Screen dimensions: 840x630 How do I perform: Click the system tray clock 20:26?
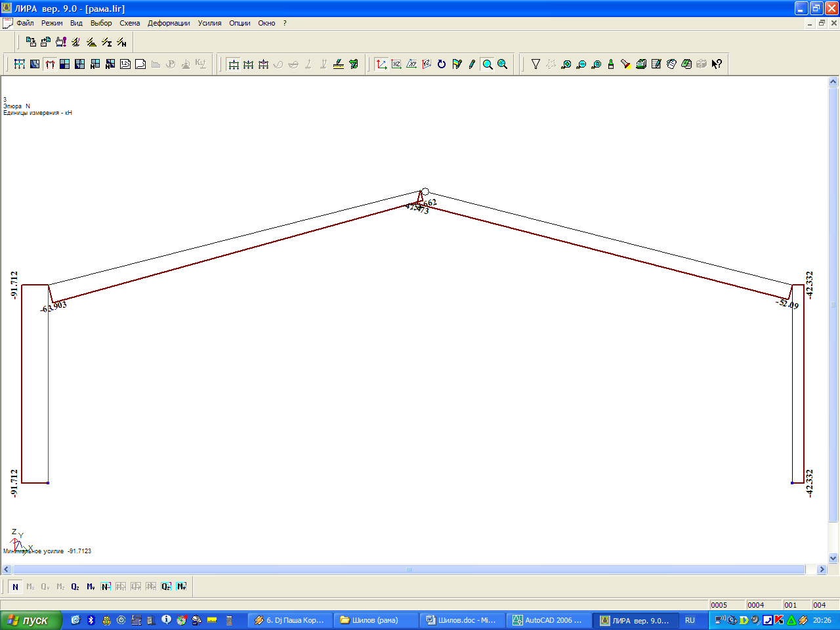(x=822, y=620)
